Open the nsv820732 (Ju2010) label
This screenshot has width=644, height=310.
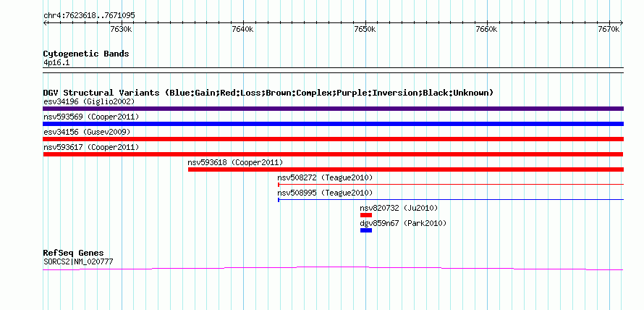(x=399, y=208)
